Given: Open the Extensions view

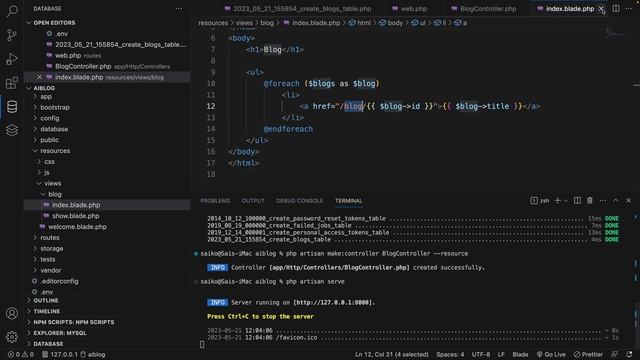Looking at the screenshot, I should [x=12, y=83].
